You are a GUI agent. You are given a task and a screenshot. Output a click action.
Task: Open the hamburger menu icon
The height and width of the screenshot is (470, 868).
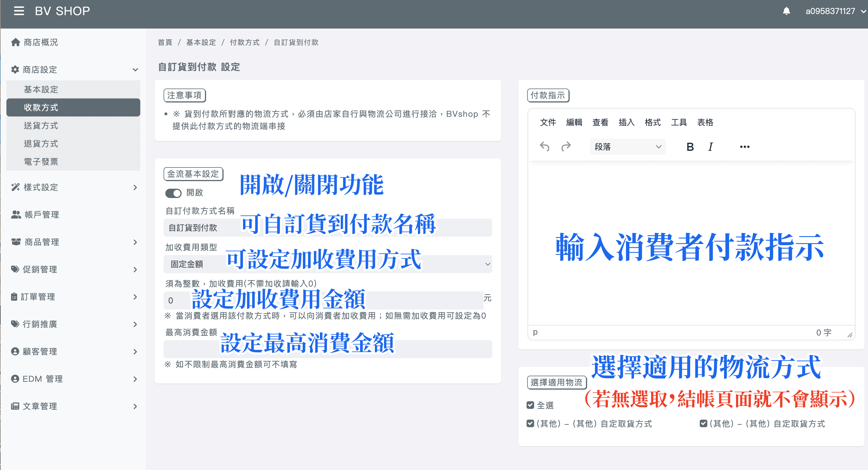tap(19, 11)
